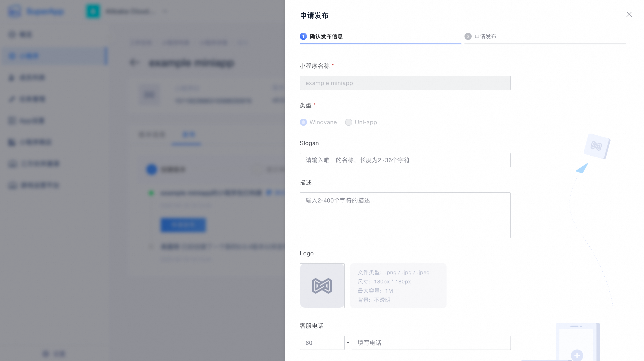The image size is (644, 361).
Task: Expand the workspace dropdown chevron in header
Action: click(165, 11)
